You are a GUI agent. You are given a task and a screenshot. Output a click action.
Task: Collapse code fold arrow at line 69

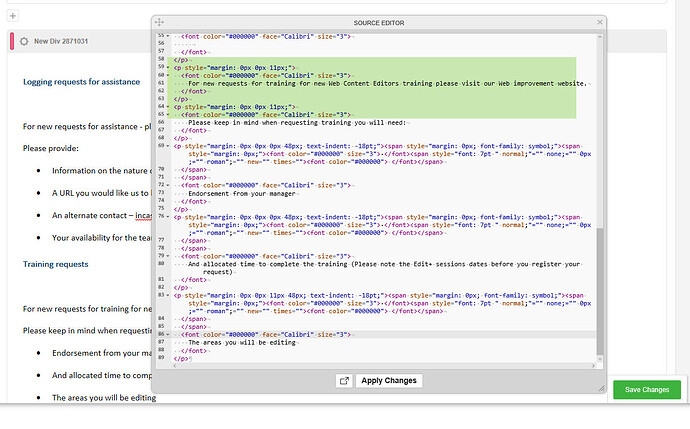[168, 146]
